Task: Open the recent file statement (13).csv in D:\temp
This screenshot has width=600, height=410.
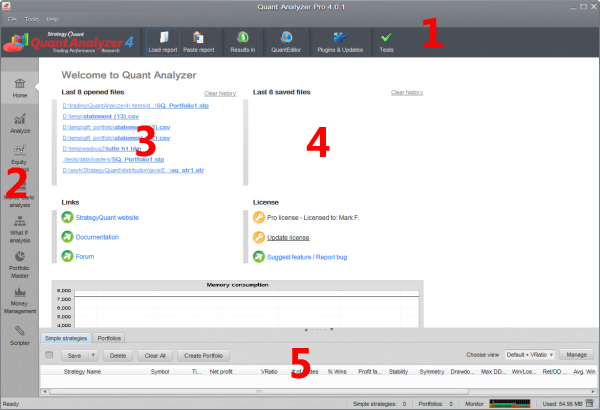Action: click(x=101, y=116)
